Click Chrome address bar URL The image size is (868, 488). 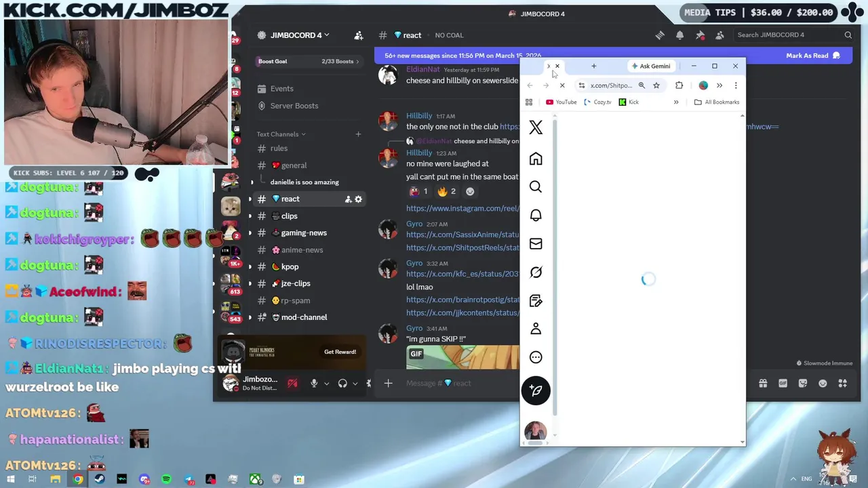point(611,85)
